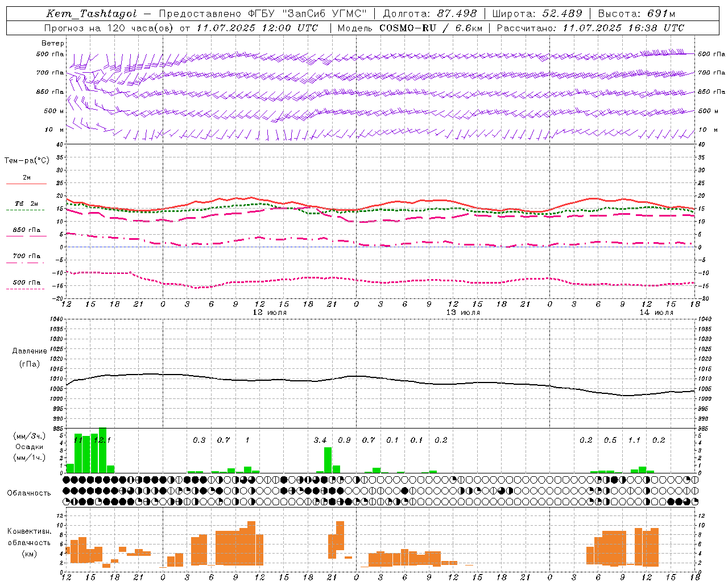Click the Тем-ра(°C) axis label
The image size is (728, 582).
pos(27,161)
